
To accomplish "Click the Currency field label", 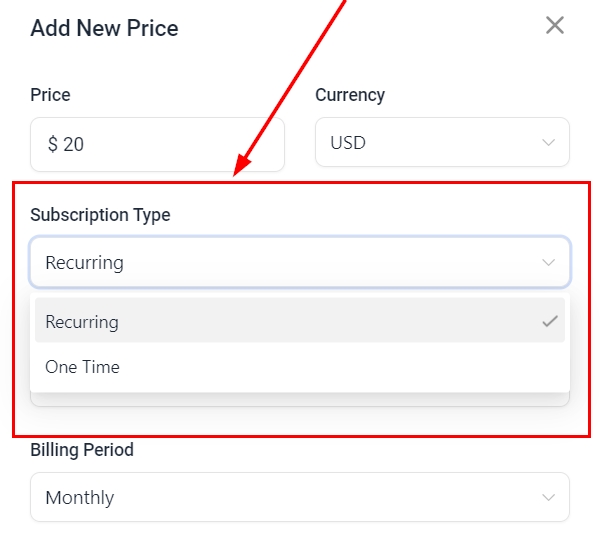I will point(350,95).
